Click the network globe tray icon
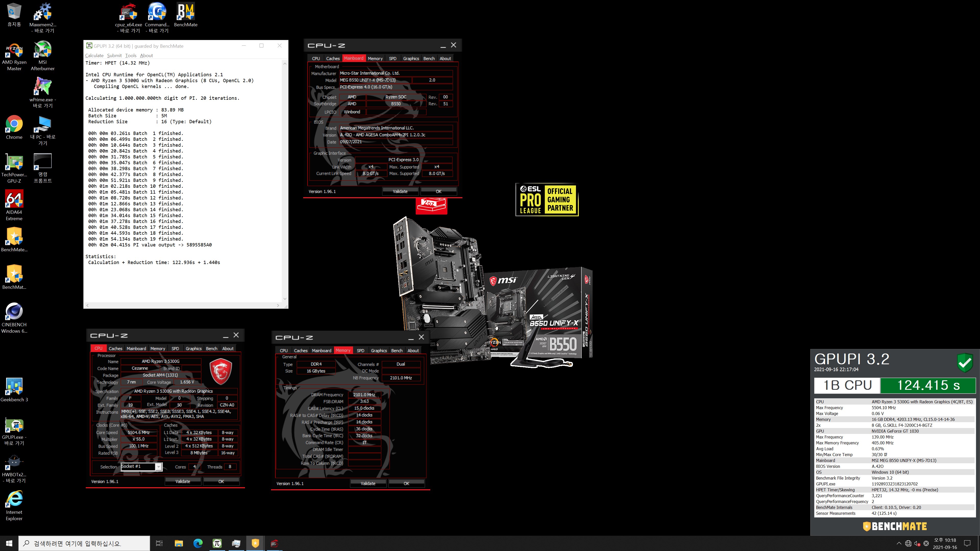The image size is (980, 551). tap(908, 543)
